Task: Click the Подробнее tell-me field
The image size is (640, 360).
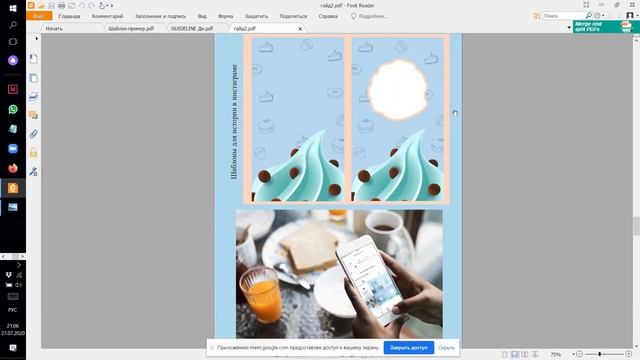Action: (369, 16)
